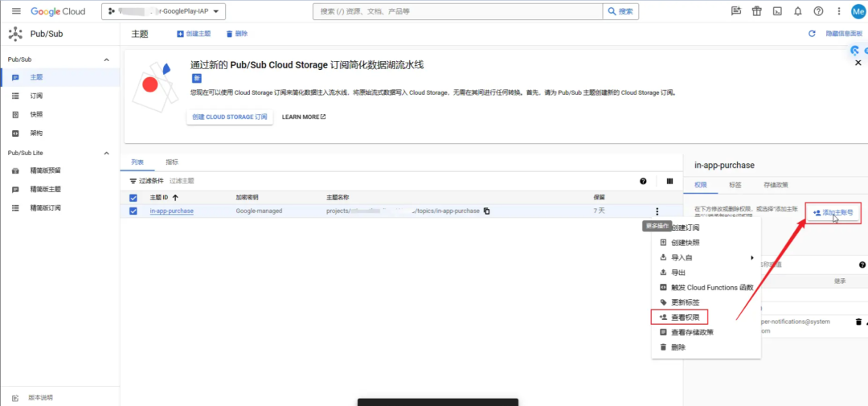Viewport: 868px width, 406px height.
Task: Click 添加主账号 add principal button
Action: point(833,213)
